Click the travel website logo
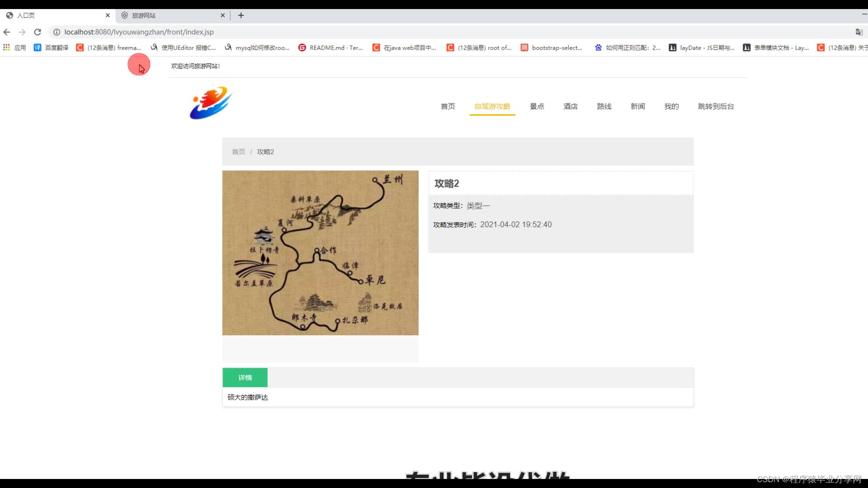The height and width of the screenshot is (488, 868). (211, 103)
